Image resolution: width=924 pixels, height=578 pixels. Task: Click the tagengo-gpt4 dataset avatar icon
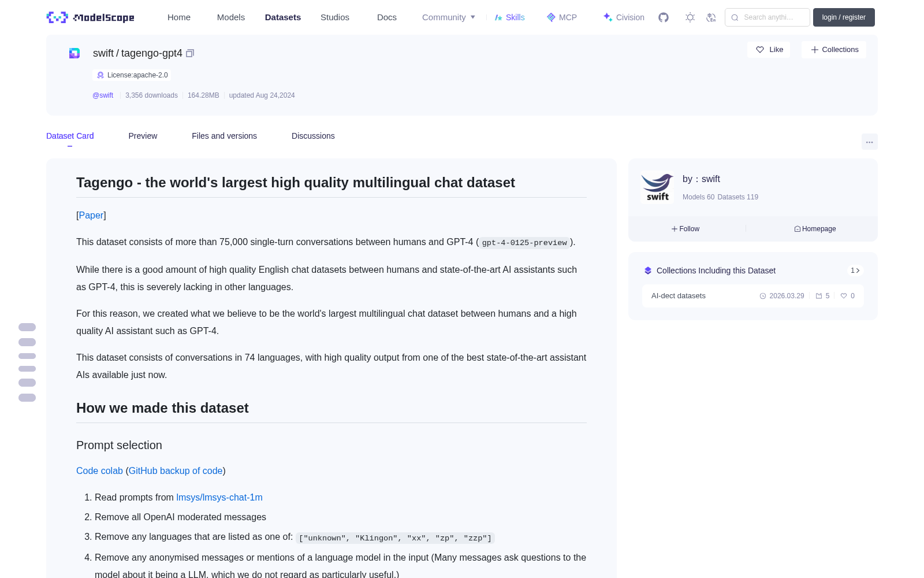[x=74, y=53]
